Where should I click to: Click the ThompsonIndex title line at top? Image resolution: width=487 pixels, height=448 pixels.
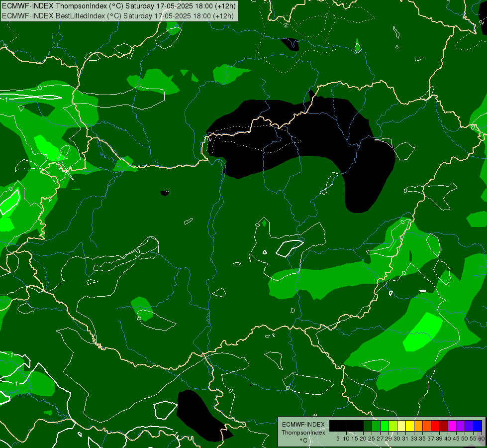click(119, 6)
